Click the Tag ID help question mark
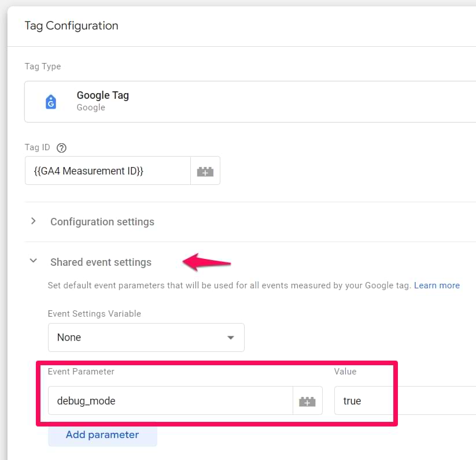Image resolution: width=476 pixels, height=460 pixels. [62, 148]
